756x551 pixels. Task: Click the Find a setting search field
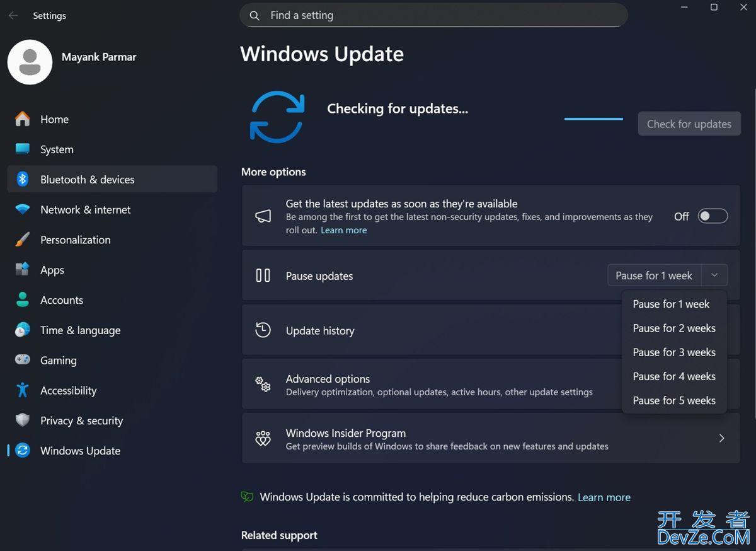click(433, 16)
